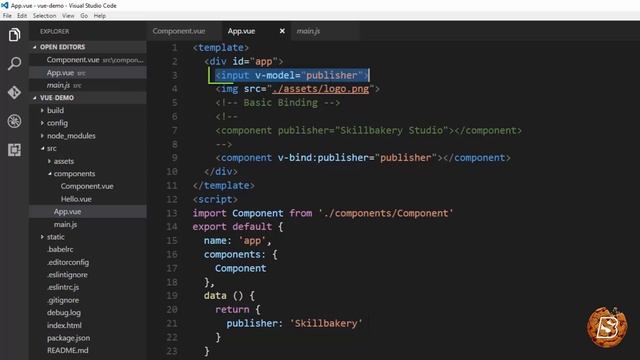This screenshot has width=640, height=360.
Task: Click the 'Basic Binding' comment line
Action: [278, 102]
